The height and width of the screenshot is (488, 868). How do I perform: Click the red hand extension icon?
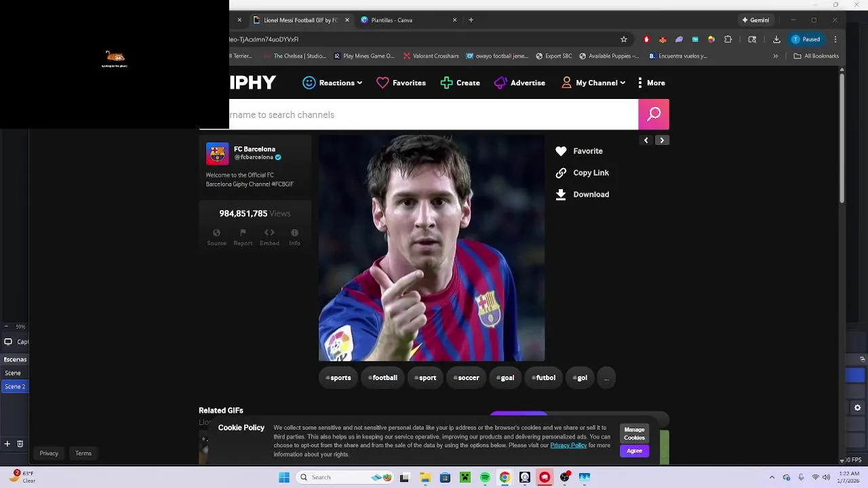[x=646, y=39]
